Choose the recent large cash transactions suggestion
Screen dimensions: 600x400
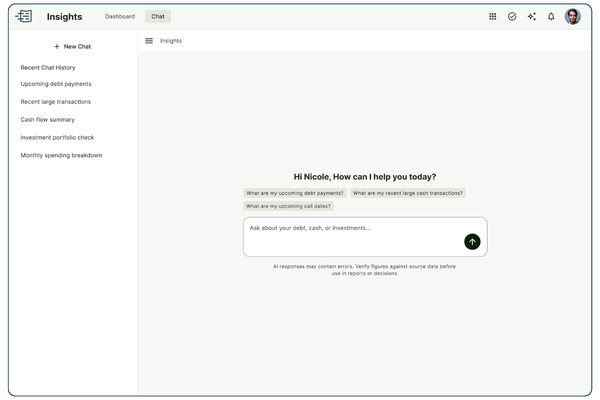pyautogui.click(x=408, y=193)
